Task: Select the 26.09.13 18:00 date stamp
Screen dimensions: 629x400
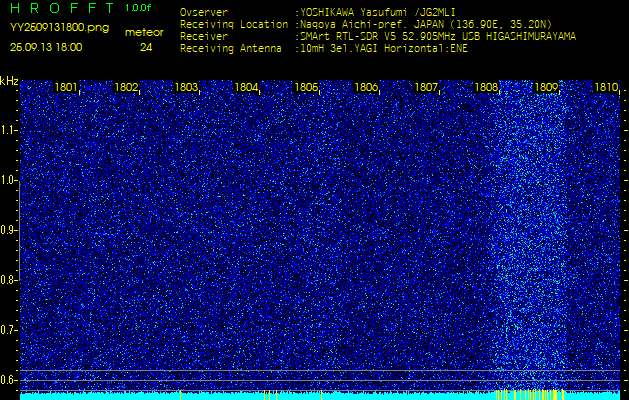Action: click(46, 47)
